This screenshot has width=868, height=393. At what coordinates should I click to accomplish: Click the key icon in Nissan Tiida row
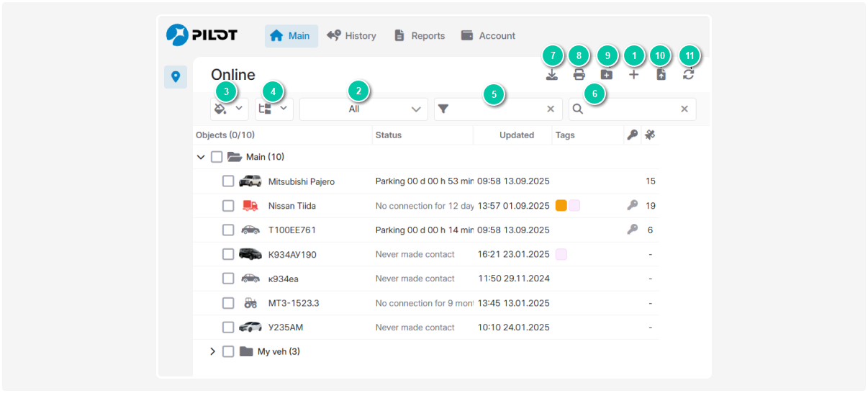pyautogui.click(x=632, y=205)
